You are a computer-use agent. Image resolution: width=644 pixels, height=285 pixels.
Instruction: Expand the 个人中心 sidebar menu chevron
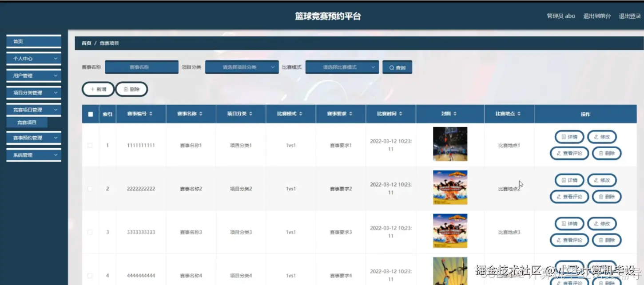[x=56, y=59]
